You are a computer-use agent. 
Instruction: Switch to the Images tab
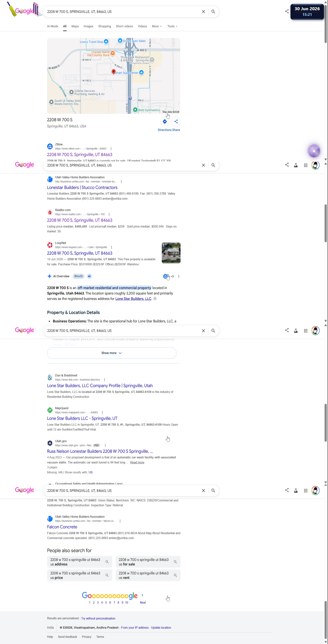pyautogui.click(x=88, y=26)
